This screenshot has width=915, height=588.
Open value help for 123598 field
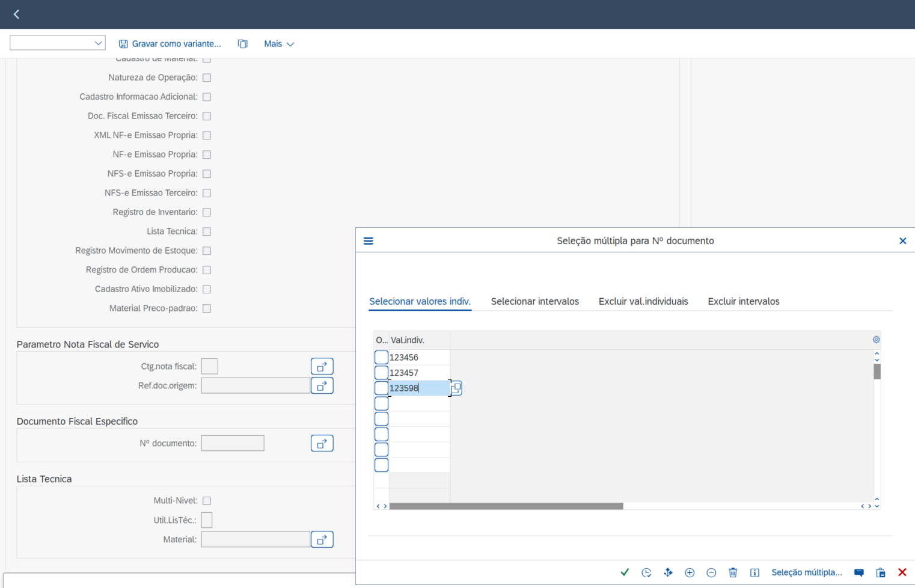point(456,388)
